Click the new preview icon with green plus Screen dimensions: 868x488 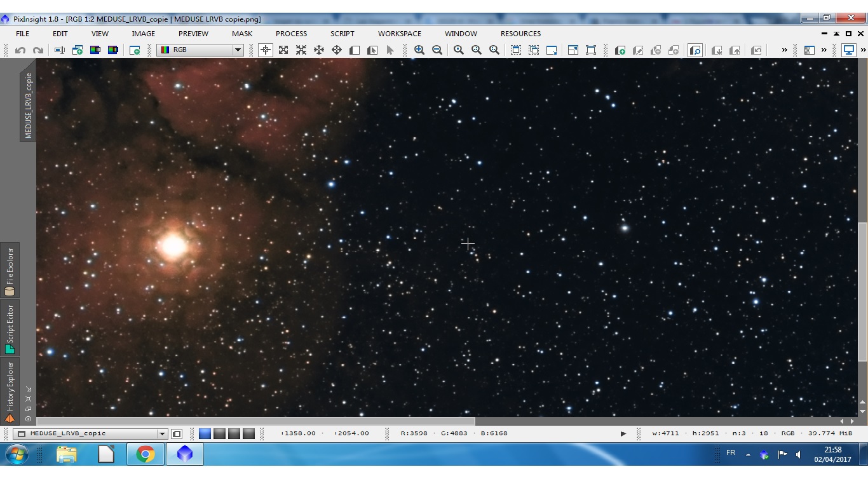tap(620, 50)
